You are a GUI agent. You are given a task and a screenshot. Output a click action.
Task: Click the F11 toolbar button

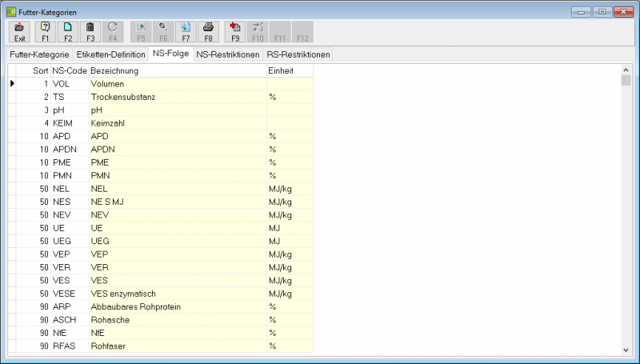click(280, 32)
